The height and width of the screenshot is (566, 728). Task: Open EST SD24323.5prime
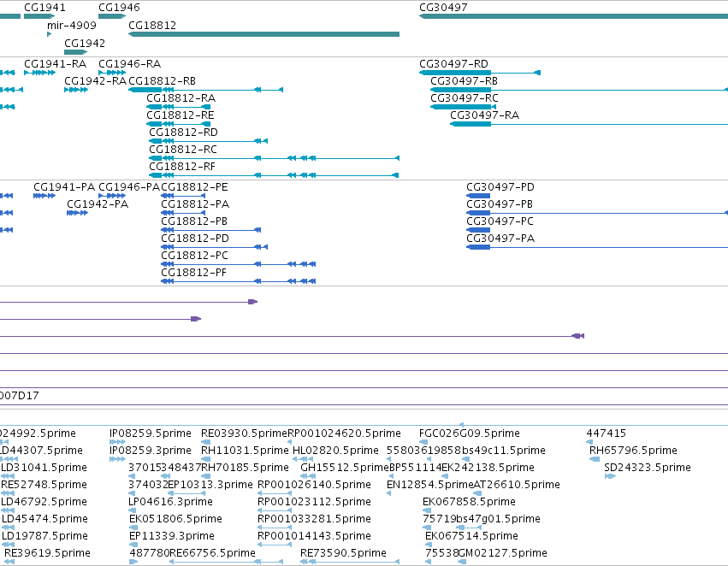[648, 468]
